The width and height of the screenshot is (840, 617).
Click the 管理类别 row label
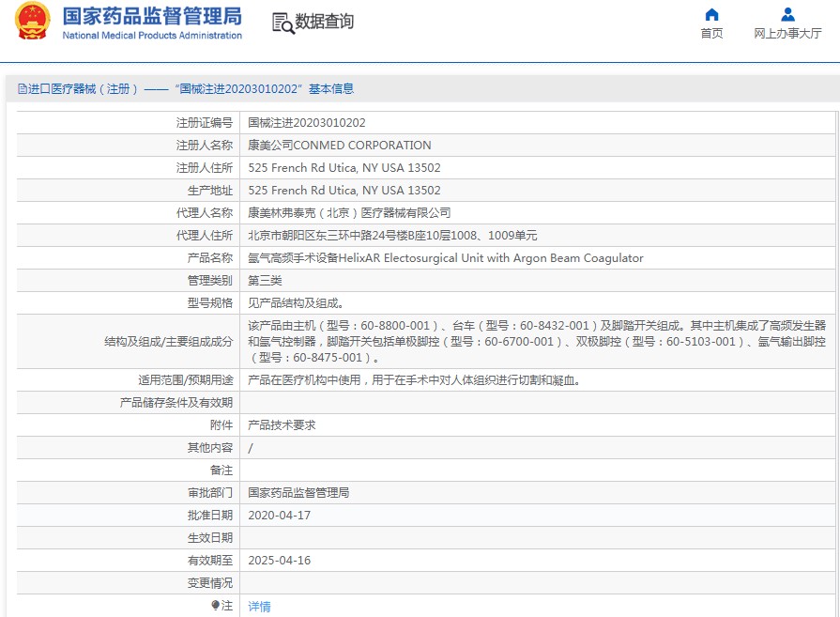(x=210, y=281)
